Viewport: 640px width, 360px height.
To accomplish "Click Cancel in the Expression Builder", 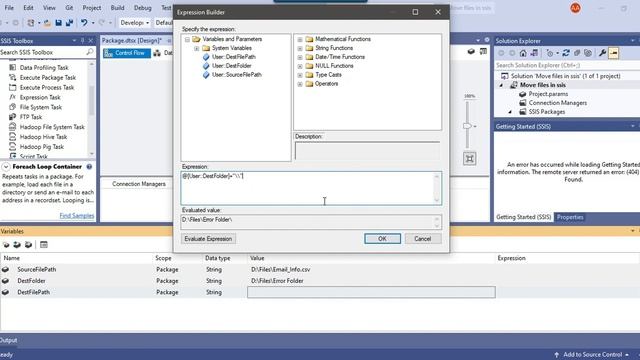I will pyautogui.click(x=423, y=239).
